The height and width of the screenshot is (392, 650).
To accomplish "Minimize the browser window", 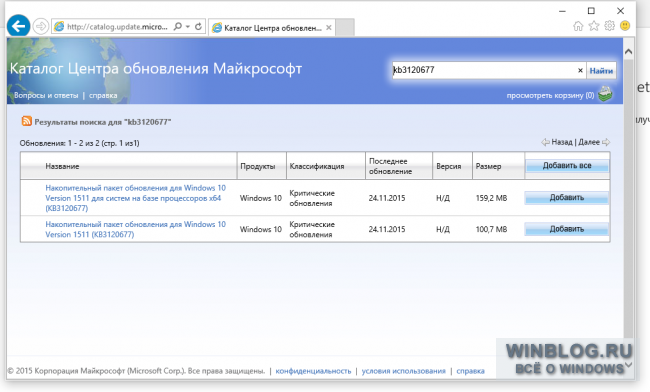I will point(562,11).
